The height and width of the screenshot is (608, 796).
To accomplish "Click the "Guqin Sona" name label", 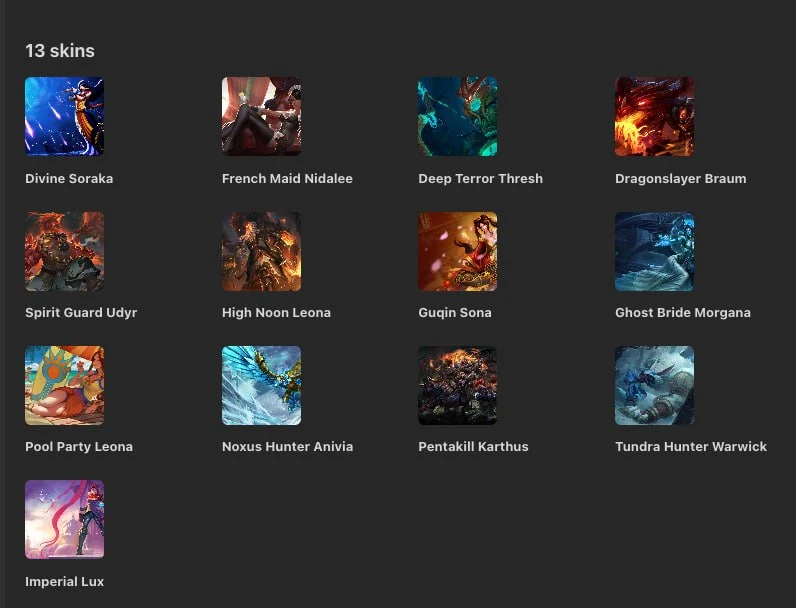I will tap(454, 313).
